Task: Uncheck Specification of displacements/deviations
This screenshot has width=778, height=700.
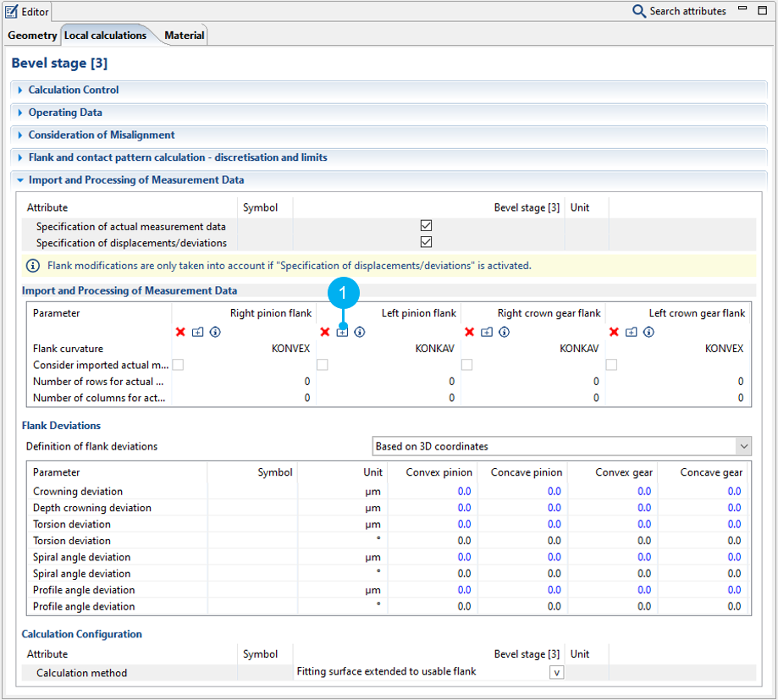Action: point(426,240)
